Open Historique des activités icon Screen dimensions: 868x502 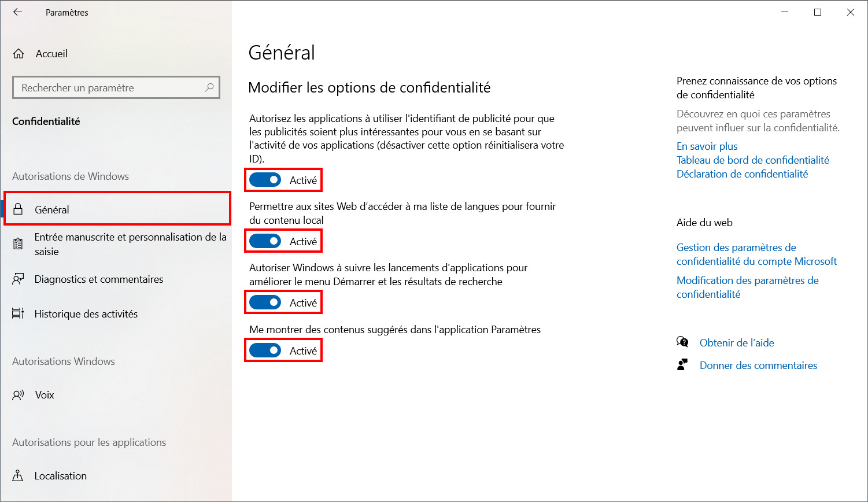pos(19,313)
